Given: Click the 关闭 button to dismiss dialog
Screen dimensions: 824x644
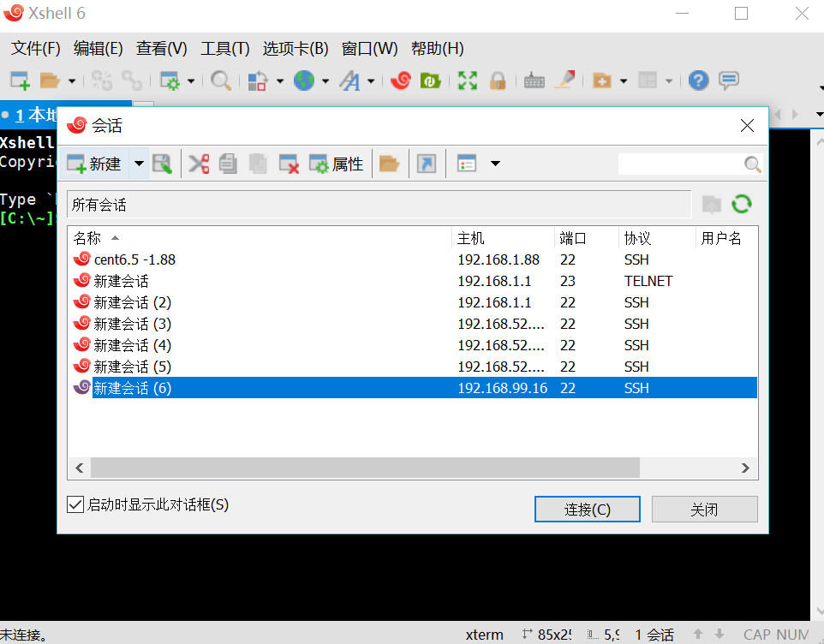Looking at the screenshot, I should tap(704, 509).
